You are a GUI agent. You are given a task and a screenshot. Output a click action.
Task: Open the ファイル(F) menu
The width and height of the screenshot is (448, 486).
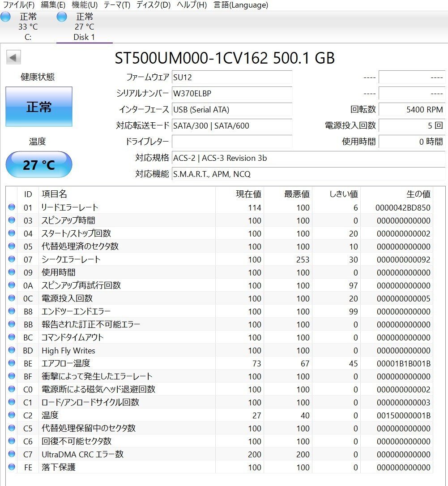click(x=18, y=5)
